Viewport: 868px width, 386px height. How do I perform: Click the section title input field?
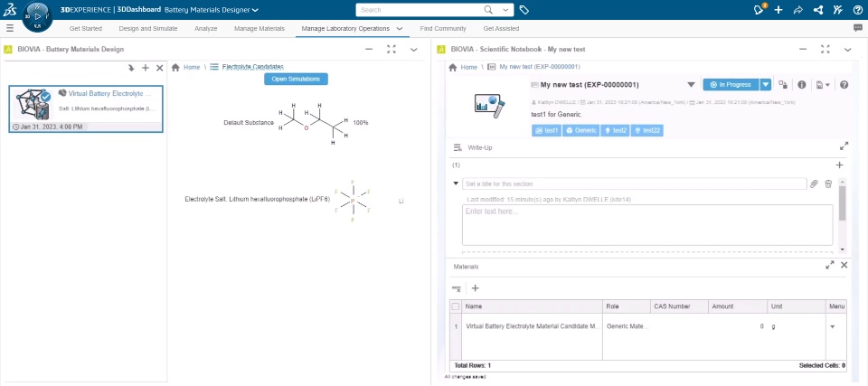(635, 184)
